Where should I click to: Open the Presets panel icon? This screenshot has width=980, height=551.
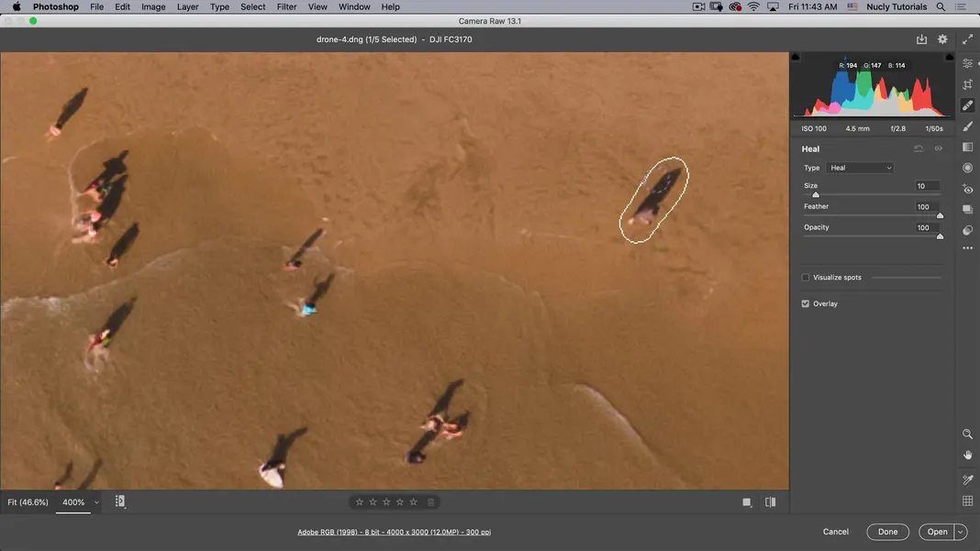(x=967, y=230)
